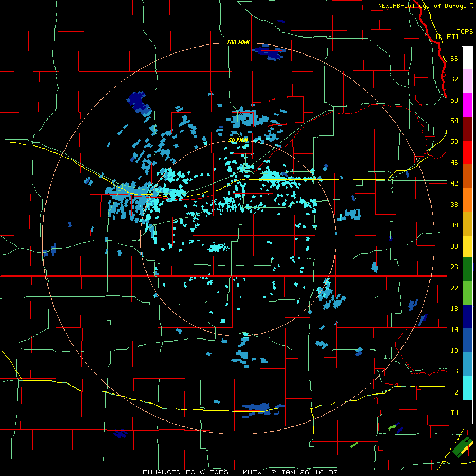This screenshot has height=476, width=476.
Task: Click the 30 value on the legend
Action: [x=454, y=246]
